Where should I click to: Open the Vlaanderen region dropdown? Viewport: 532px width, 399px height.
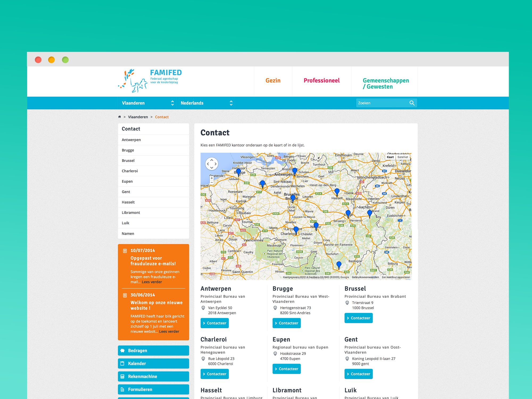[147, 103]
